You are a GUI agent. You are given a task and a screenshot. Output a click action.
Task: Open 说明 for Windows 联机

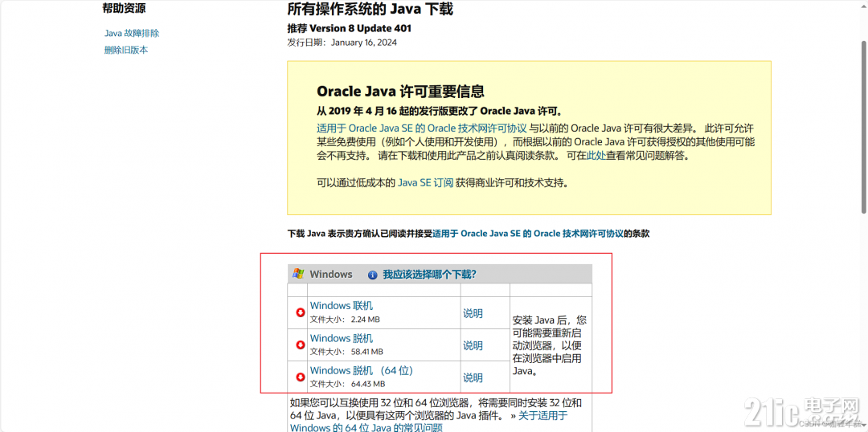tap(473, 313)
